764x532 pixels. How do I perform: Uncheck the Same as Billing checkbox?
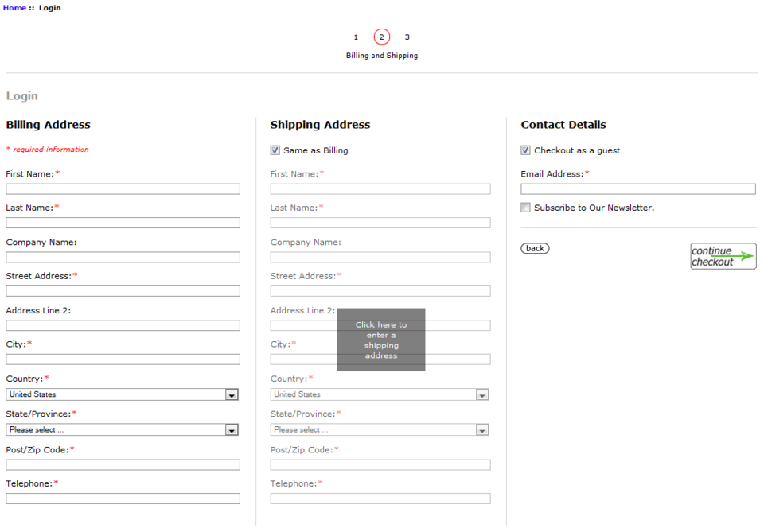pyautogui.click(x=275, y=150)
